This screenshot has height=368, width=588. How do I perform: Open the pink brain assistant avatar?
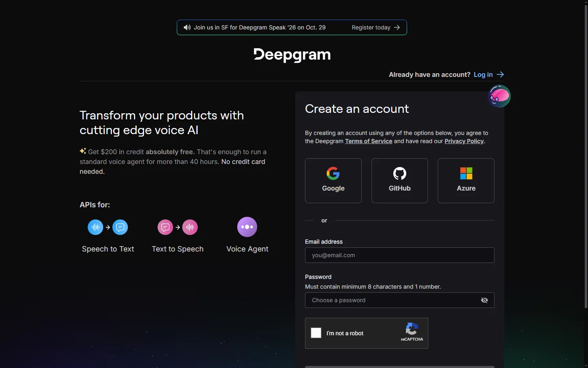pyautogui.click(x=499, y=96)
